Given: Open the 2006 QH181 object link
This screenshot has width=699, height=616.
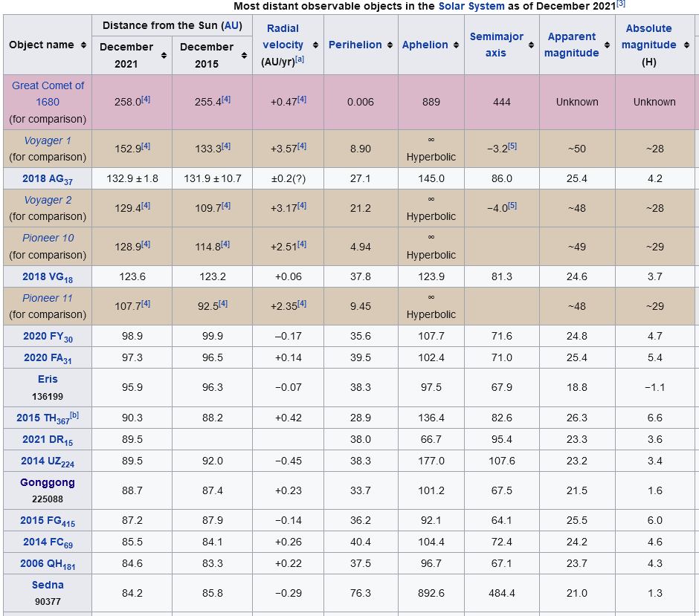Looking at the screenshot, I should (x=48, y=564).
